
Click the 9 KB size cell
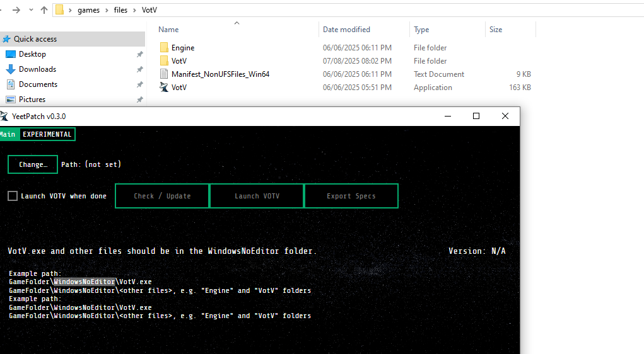[x=524, y=74]
